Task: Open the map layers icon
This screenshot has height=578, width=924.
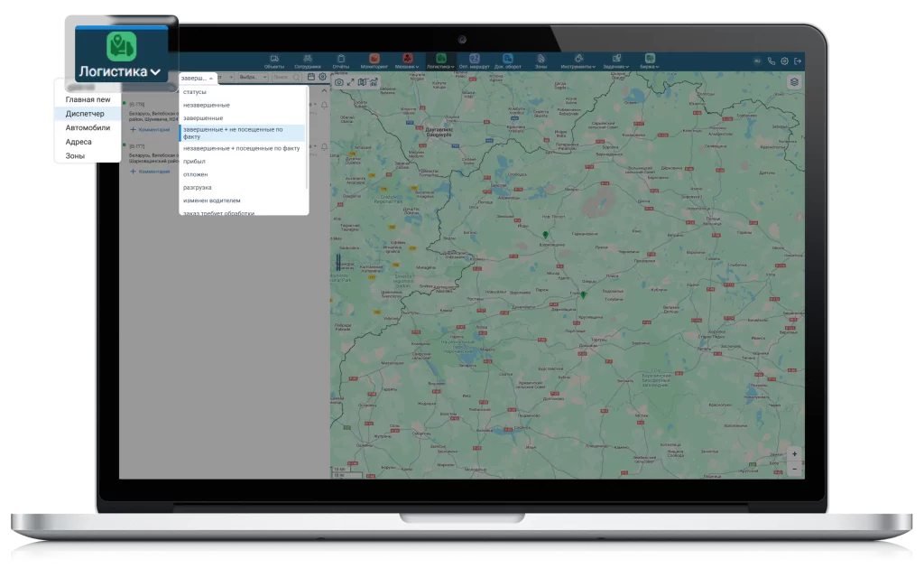Action: [794, 82]
